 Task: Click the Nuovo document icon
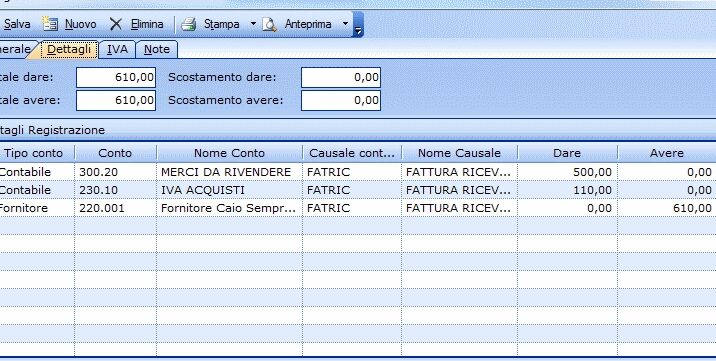50,24
